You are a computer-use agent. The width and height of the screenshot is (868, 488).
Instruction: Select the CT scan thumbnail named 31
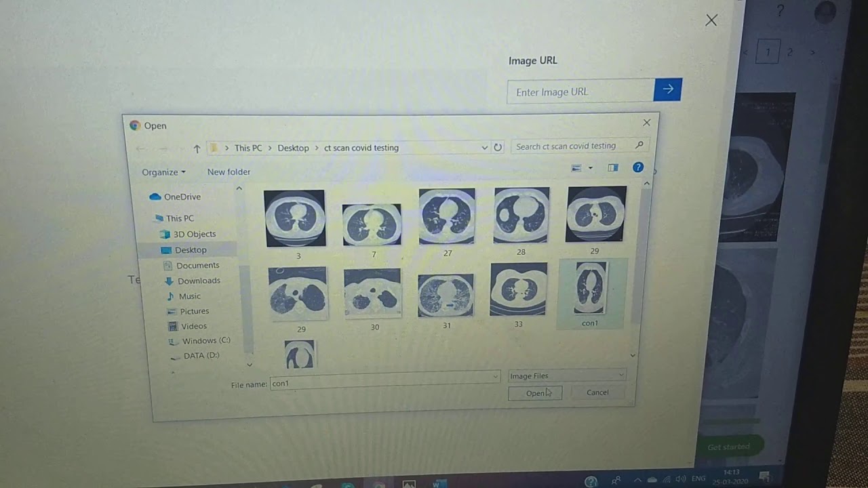446,296
